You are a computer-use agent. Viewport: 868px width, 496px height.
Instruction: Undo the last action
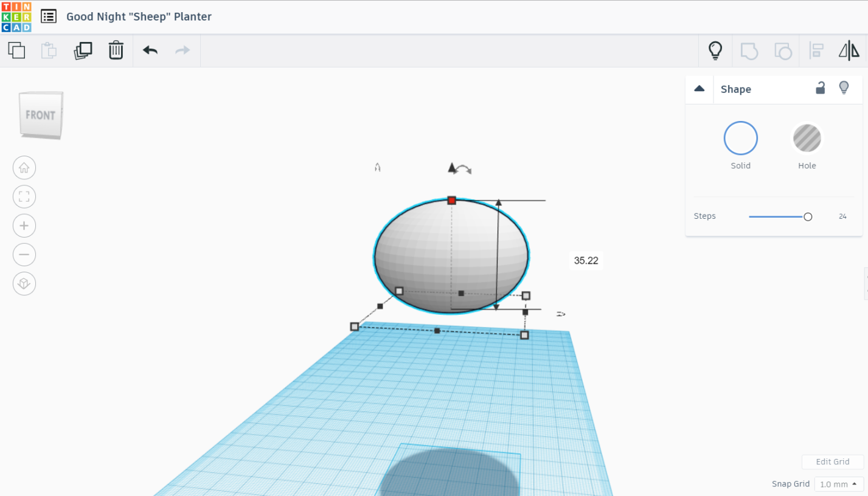[150, 50]
